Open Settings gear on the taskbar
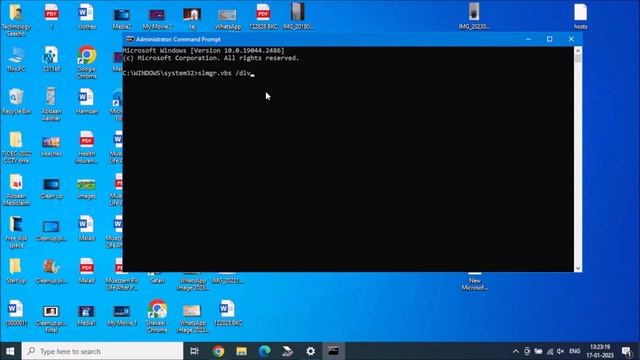Image resolution: width=640 pixels, height=360 pixels. point(311,351)
